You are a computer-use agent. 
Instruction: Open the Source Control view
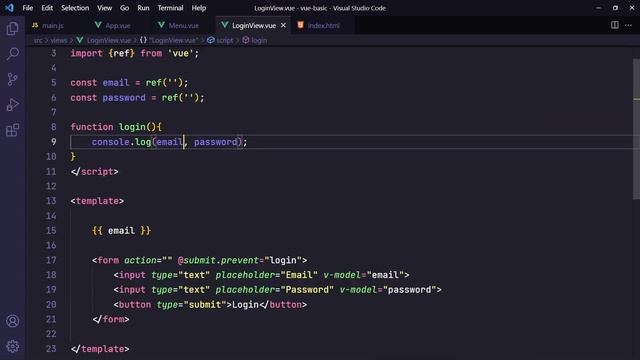click(13, 79)
